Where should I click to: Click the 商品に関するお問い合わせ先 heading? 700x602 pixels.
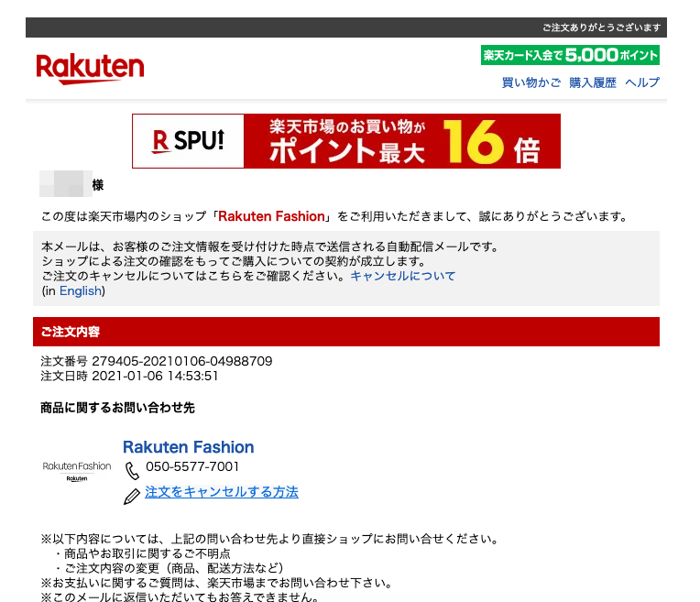click(117, 408)
